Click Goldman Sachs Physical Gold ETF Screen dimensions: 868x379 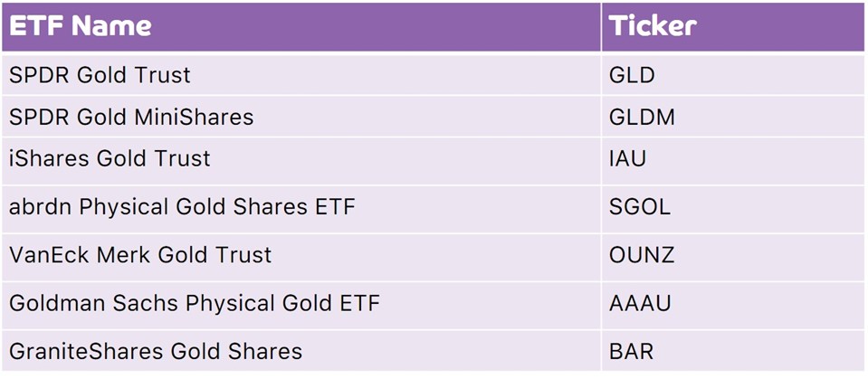[195, 303]
